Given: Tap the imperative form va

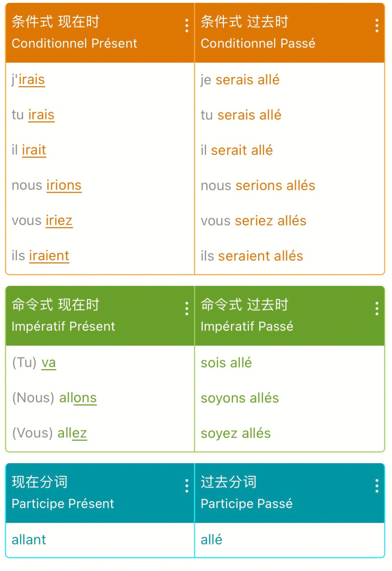Looking at the screenshot, I should pos(49,363).
